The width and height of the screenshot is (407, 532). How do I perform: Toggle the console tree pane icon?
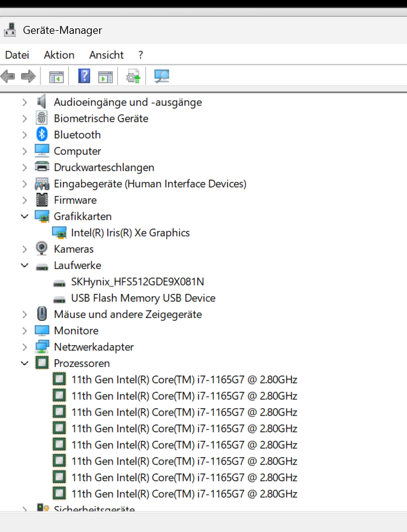coord(56,77)
